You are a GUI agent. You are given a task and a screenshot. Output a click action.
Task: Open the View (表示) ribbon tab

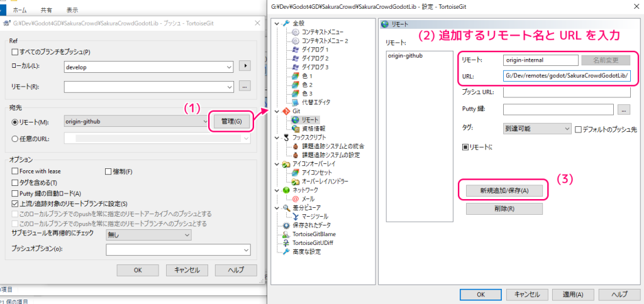(x=72, y=10)
